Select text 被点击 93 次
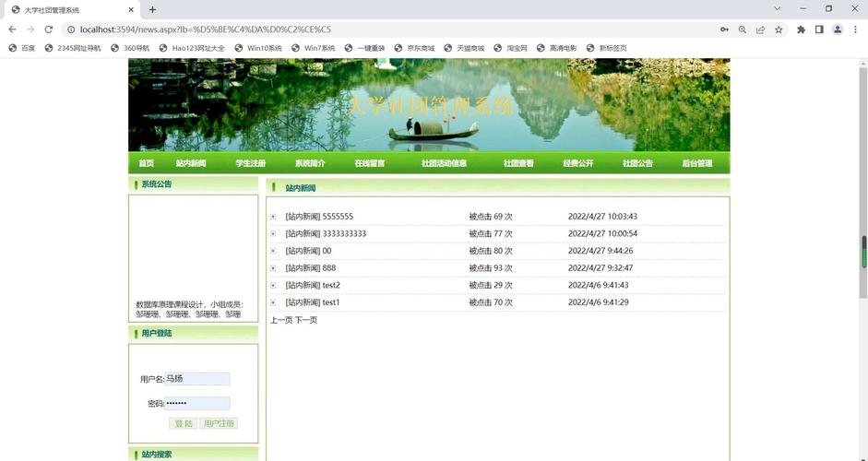 click(491, 268)
